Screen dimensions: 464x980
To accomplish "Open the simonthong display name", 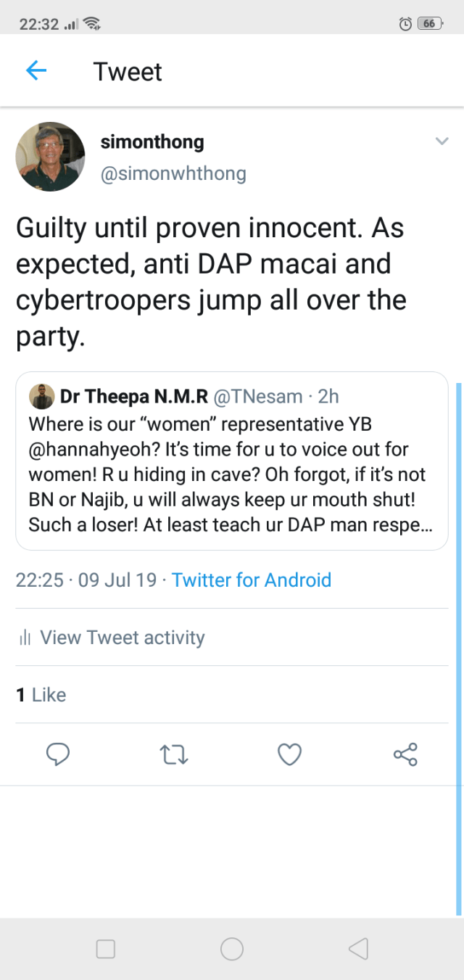I will click(x=152, y=142).
